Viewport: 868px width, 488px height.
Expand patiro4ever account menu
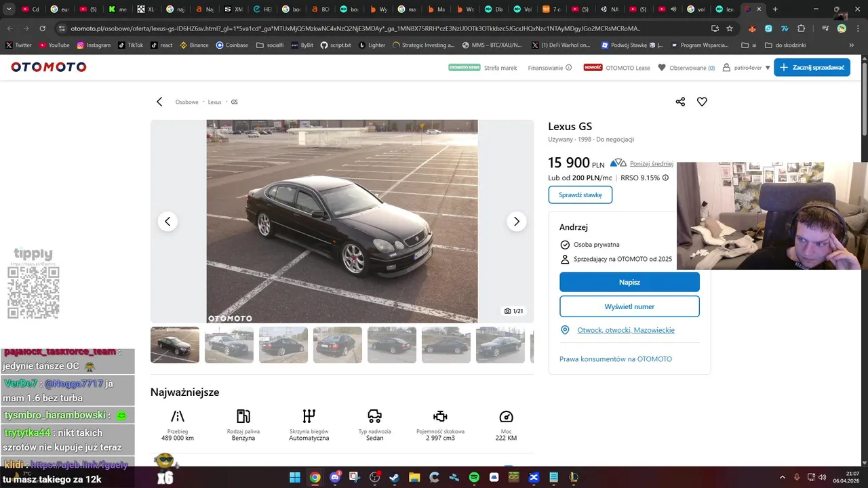768,68
